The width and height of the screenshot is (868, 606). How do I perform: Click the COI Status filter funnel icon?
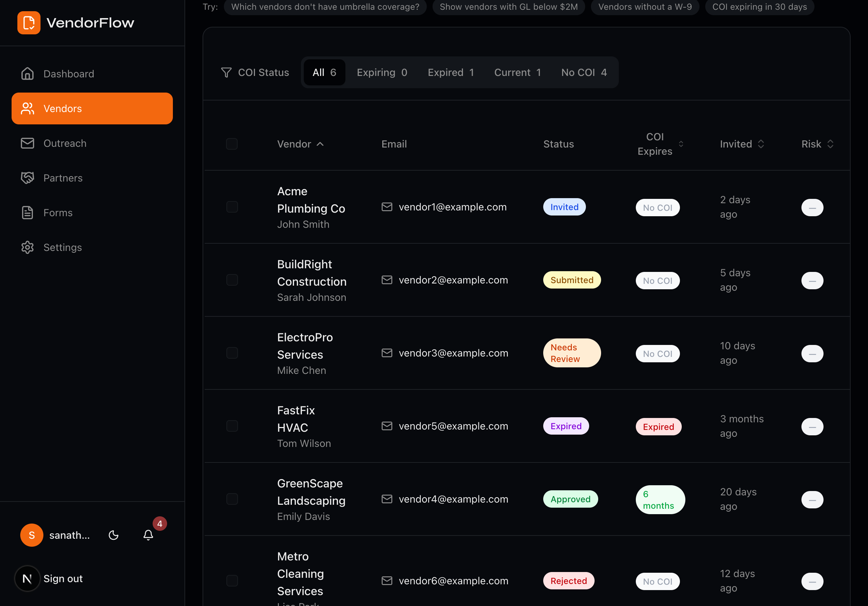(226, 72)
